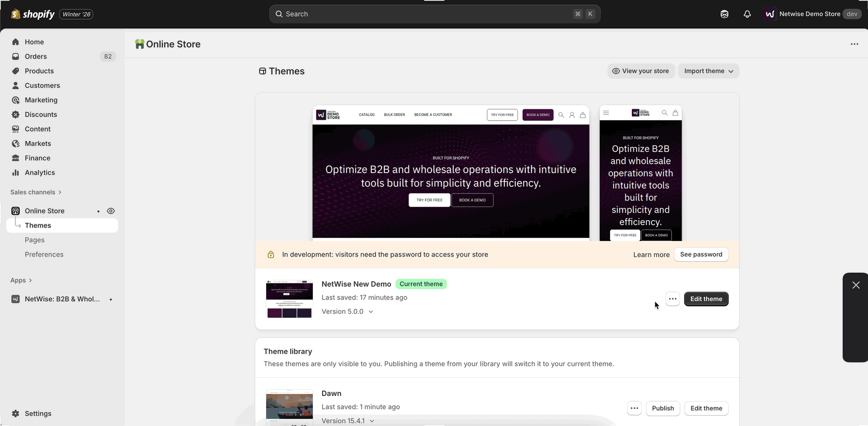This screenshot has height=426, width=868.
Task: Open the Themes page in sidebar
Action: [62, 225]
